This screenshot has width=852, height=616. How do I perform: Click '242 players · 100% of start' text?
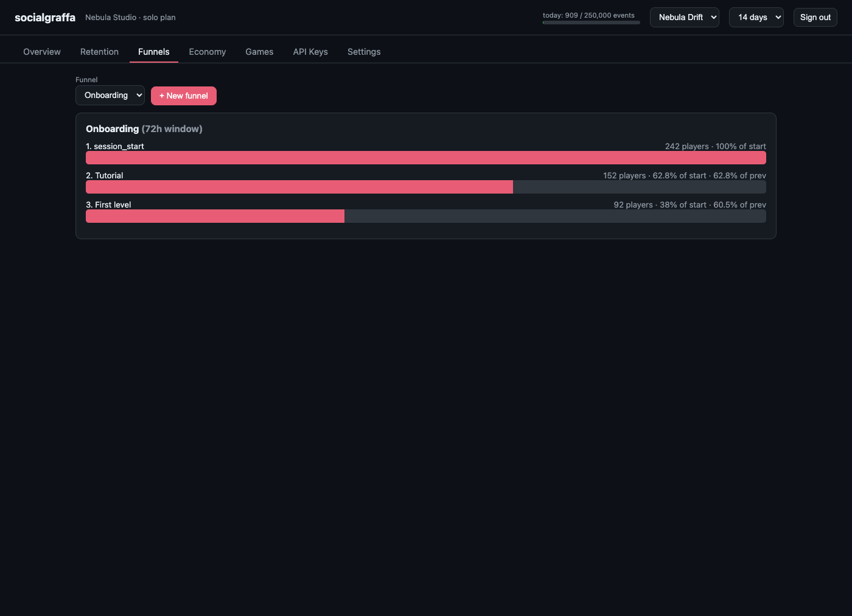(x=716, y=146)
